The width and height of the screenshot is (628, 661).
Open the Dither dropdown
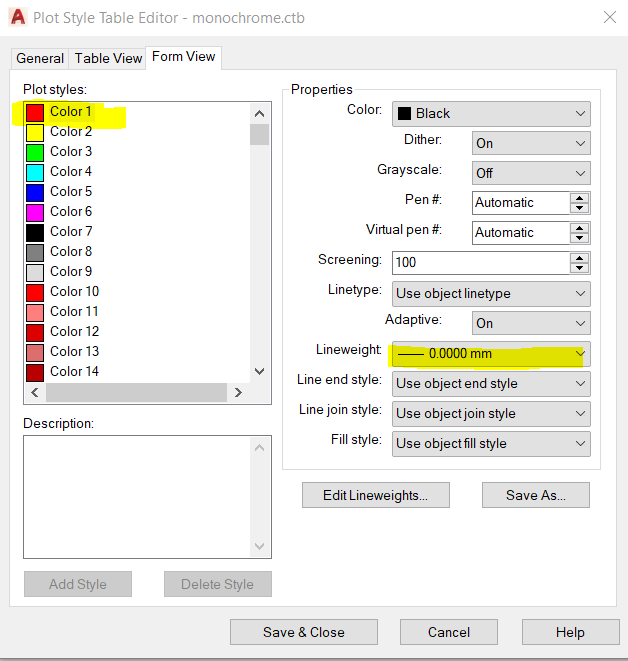[x=531, y=143]
